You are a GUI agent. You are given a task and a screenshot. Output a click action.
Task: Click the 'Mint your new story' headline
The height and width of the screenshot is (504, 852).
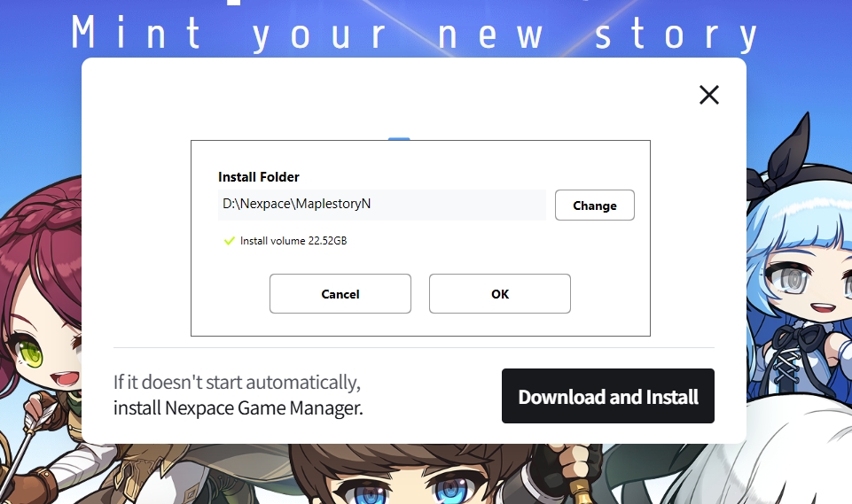(x=415, y=34)
